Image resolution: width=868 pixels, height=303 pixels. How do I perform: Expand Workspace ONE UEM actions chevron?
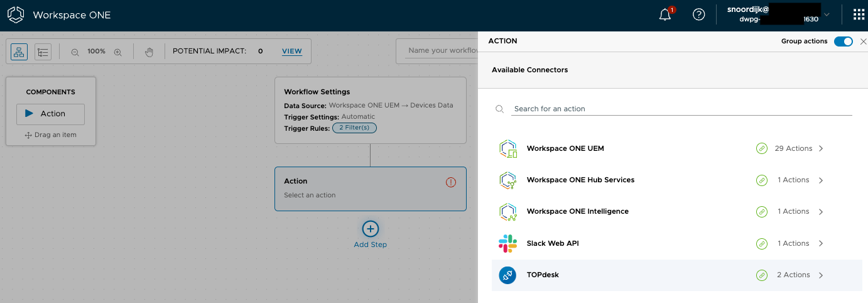click(x=821, y=149)
